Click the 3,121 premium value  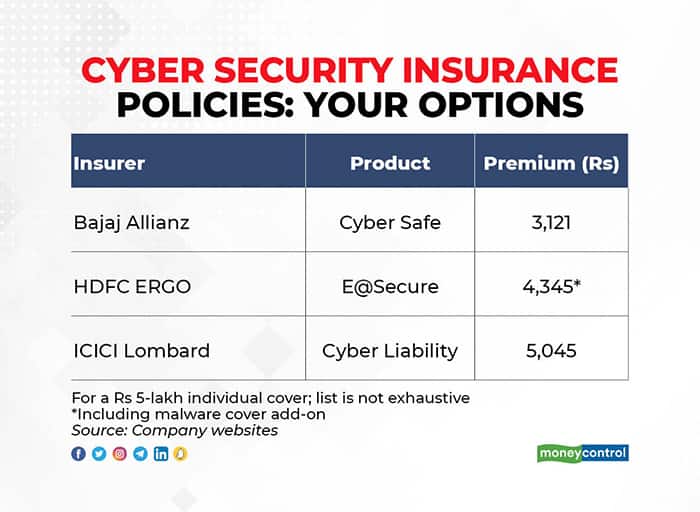[x=551, y=223]
